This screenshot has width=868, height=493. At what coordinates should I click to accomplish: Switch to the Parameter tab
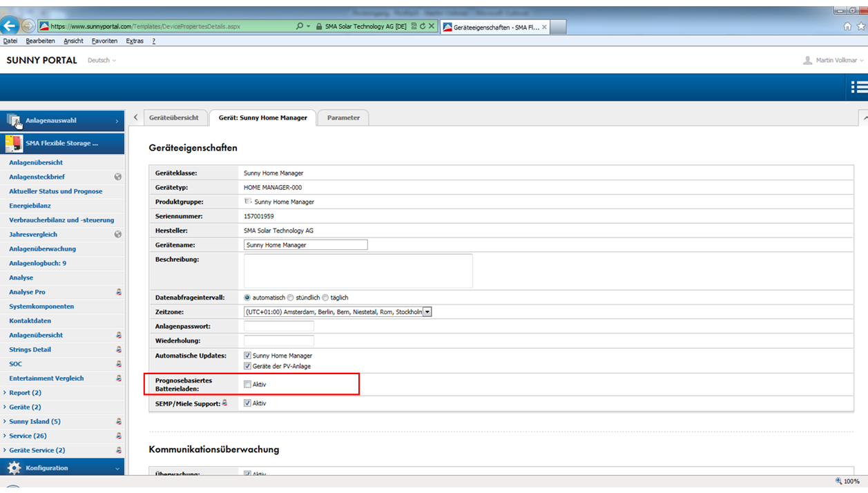click(x=343, y=117)
